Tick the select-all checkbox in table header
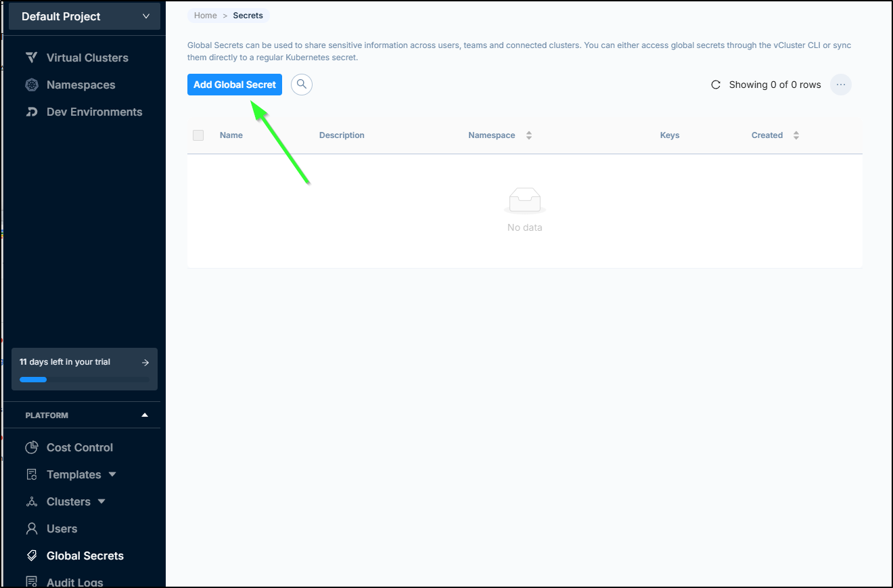This screenshot has height=588, width=893. (198, 135)
